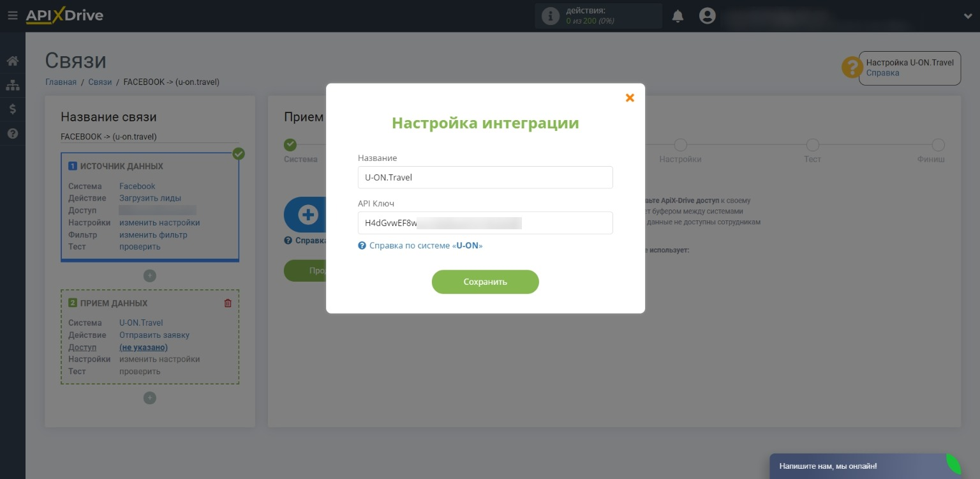Click the actions info icon
The height and width of the screenshot is (479, 980).
pyautogui.click(x=550, y=16)
